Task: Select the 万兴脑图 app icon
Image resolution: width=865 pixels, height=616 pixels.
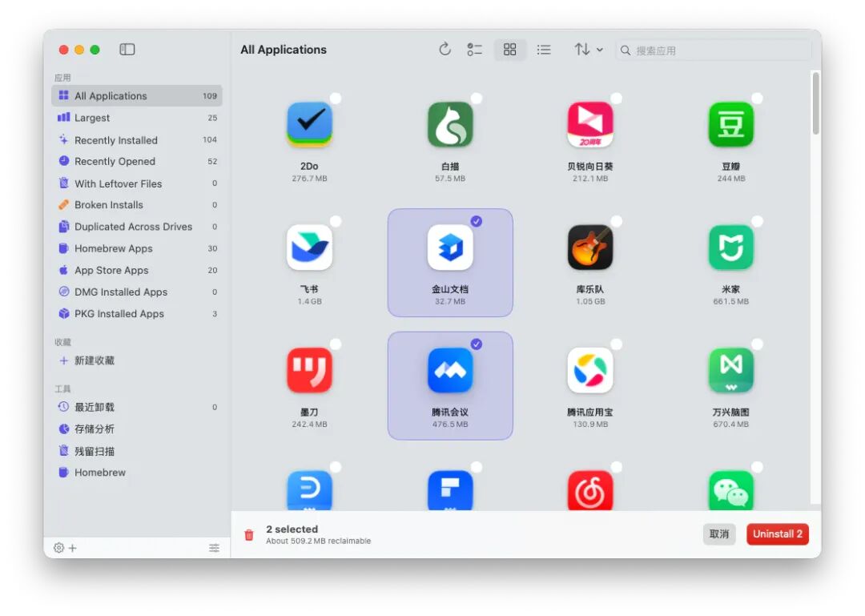Action: (x=731, y=370)
